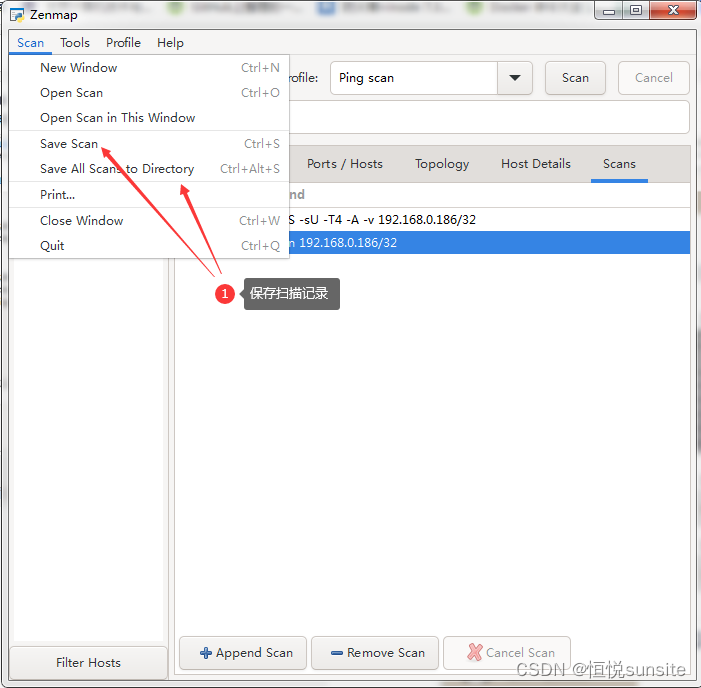
Task: Click the red X icon on Cancel Scan
Action: (x=475, y=652)
